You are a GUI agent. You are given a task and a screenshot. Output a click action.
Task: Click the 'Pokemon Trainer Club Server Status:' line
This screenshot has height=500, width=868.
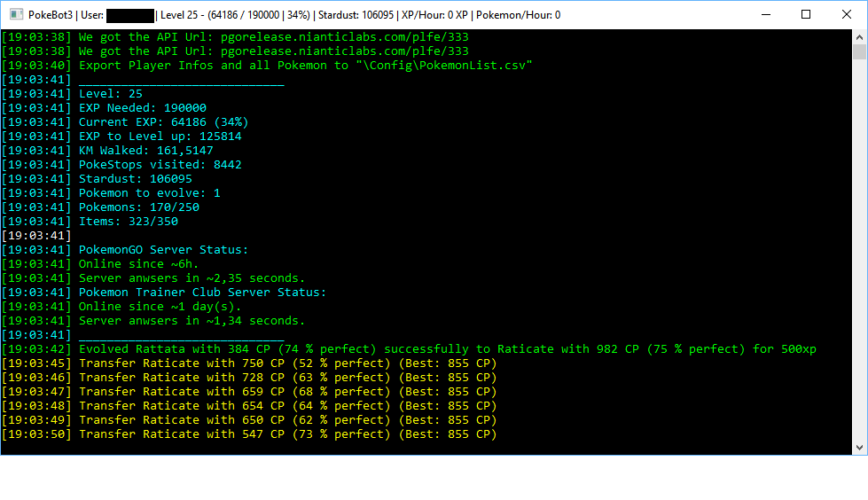pyautogui.click(x=164, y=293)
